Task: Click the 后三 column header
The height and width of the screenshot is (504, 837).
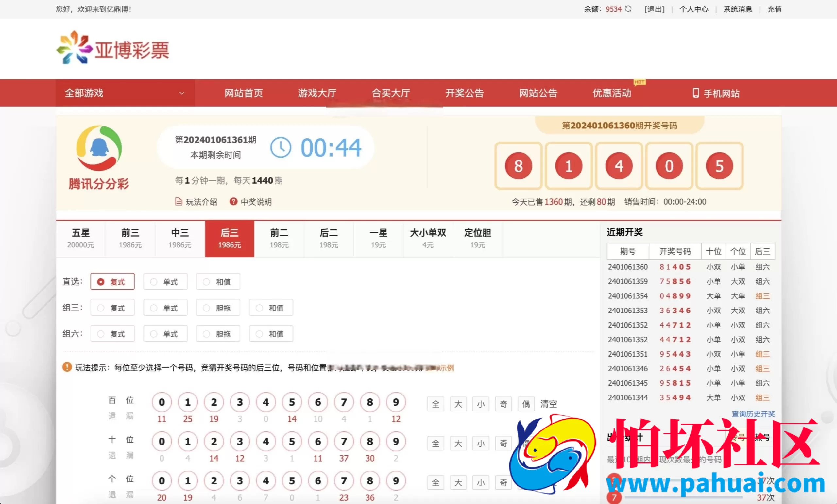Action: 762,251
